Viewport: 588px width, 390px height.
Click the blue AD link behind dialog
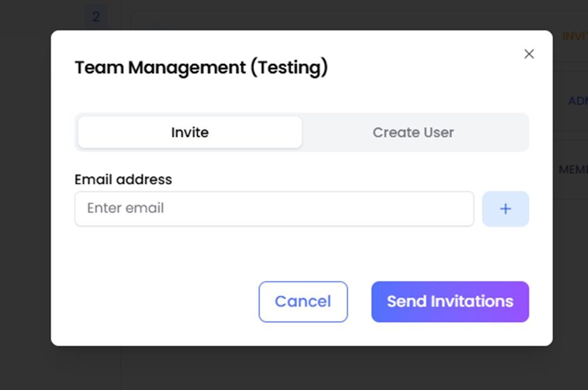[577, 101]
